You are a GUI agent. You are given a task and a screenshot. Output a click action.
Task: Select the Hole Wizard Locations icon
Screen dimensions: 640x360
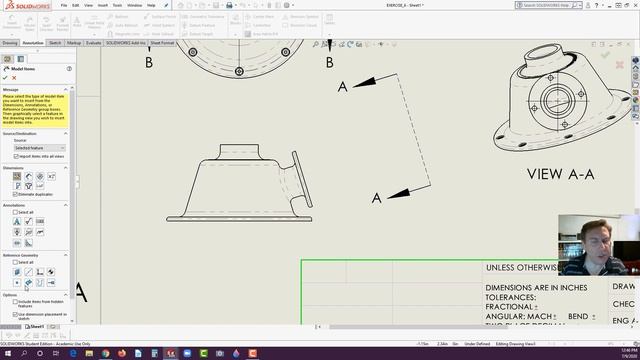(28, 186)
